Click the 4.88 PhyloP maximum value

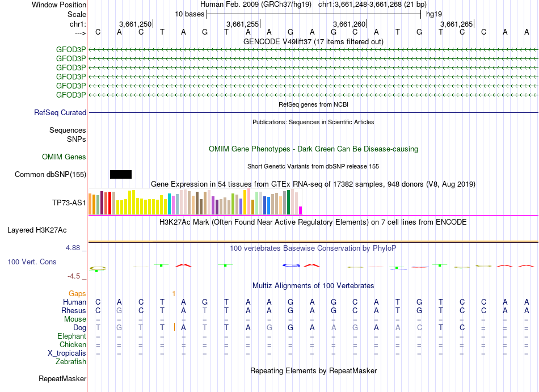click(x=73, y=248)
